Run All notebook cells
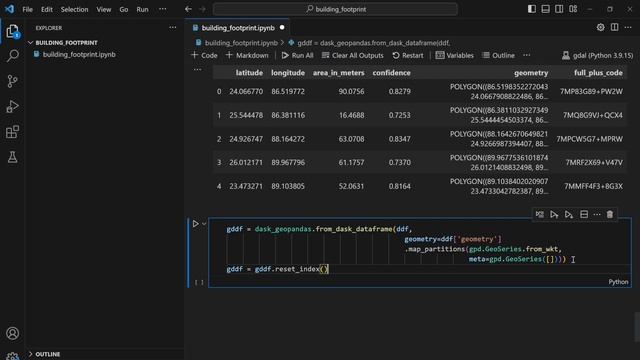Image resolution: width=640 pixels, height=360 pixels. click(298, 55)
